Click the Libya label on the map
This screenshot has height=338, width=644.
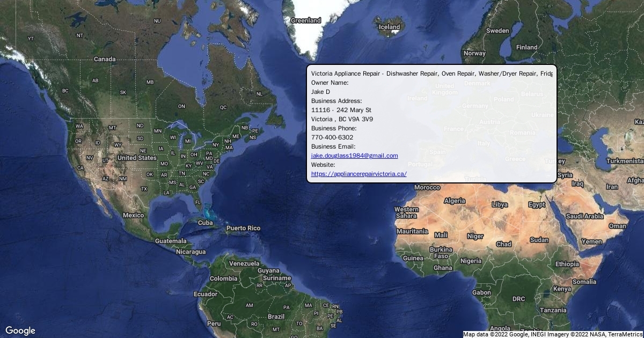point(500,204)
